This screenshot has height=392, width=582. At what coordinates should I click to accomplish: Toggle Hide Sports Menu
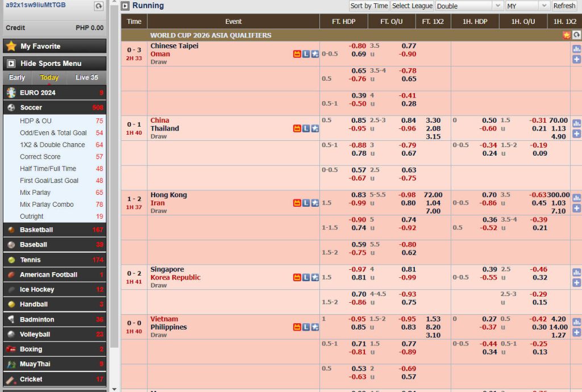click(55, 63)
